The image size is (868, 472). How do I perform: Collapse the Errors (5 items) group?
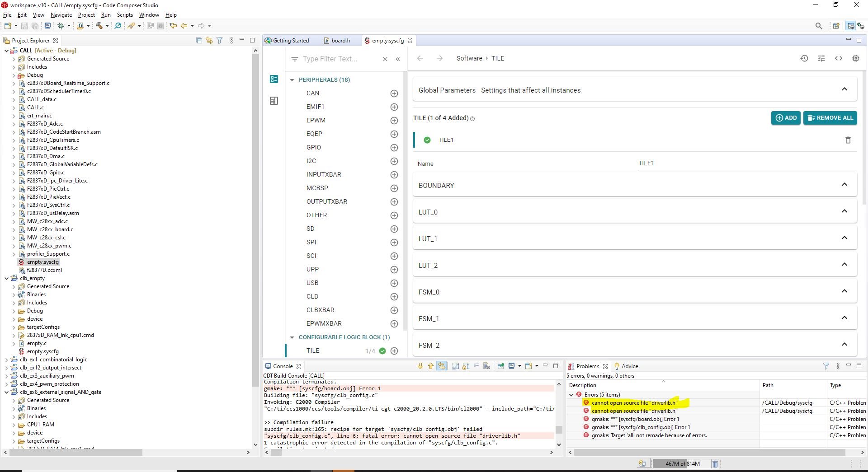pyautogui.click(x=571, y=395)
